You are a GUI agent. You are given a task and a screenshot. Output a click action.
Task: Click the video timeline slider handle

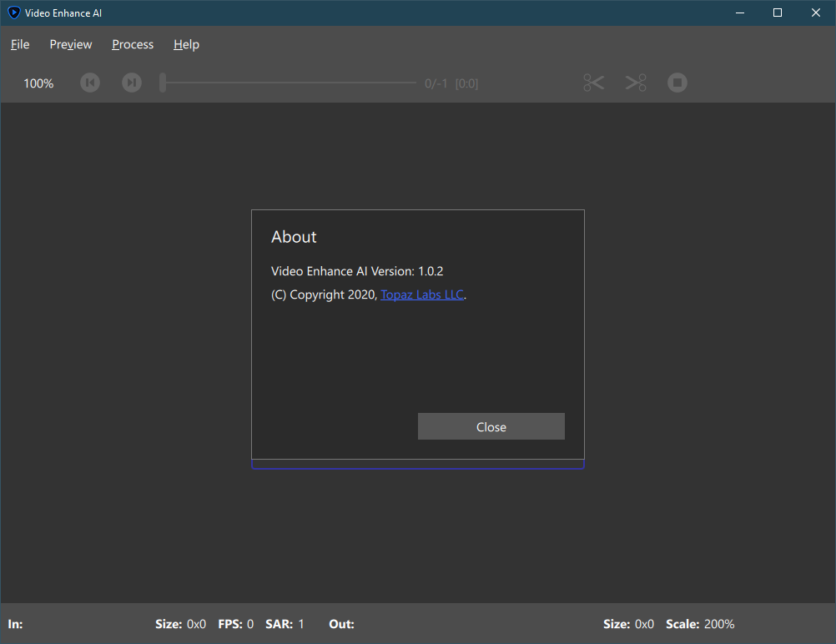coord(163,83)
